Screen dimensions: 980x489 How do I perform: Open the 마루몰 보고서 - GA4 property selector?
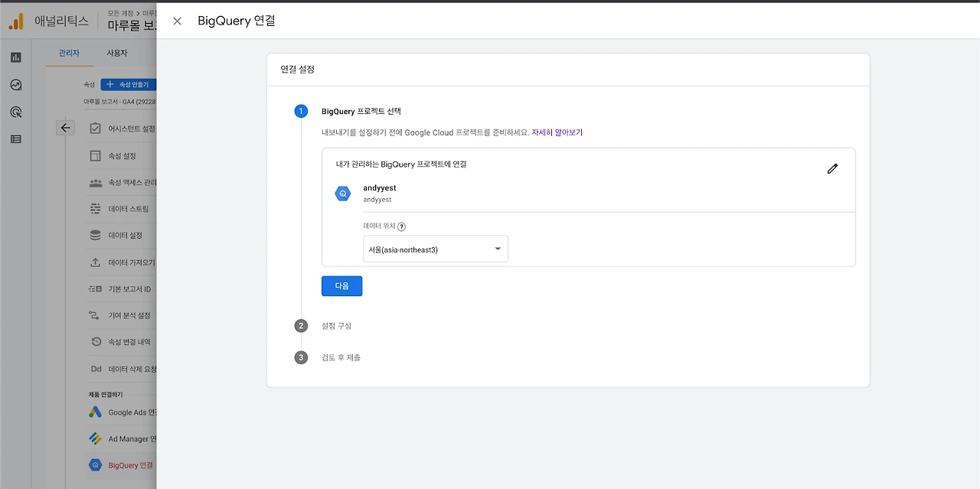coord(119,102)
